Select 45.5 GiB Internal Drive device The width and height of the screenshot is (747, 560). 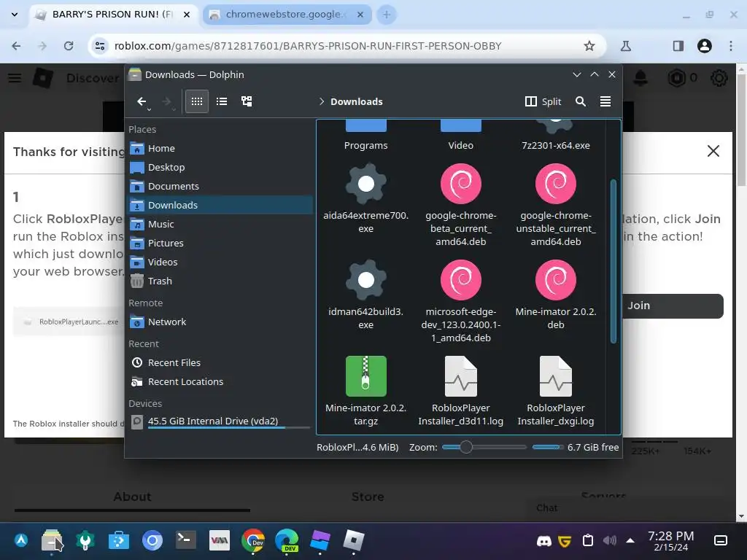(220, 421)
